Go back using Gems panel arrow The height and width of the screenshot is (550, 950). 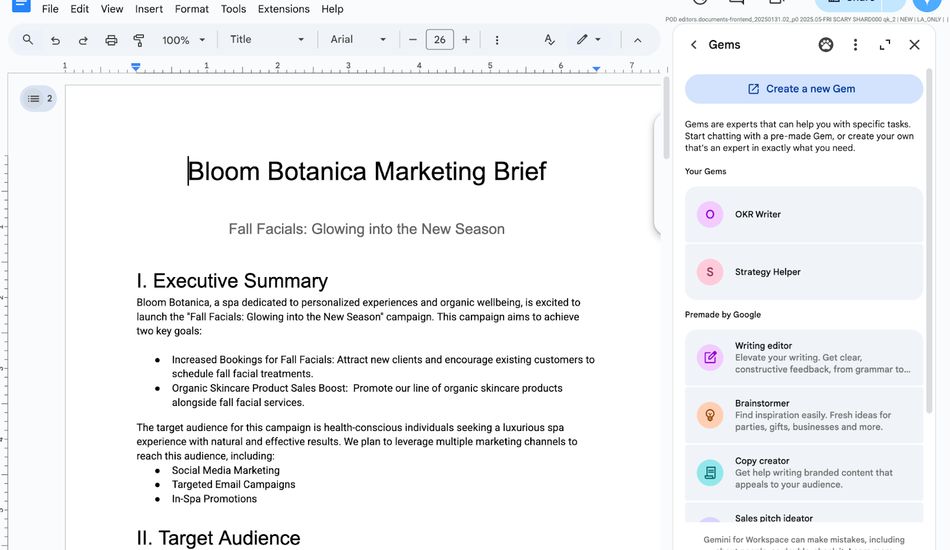pyautogui.click(x=694, y=45)
